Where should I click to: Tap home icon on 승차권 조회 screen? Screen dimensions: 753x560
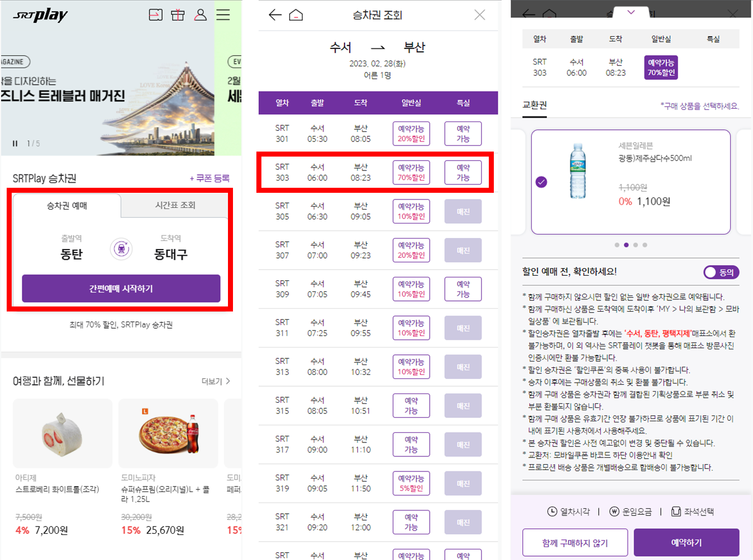click(x=296, y=15)
